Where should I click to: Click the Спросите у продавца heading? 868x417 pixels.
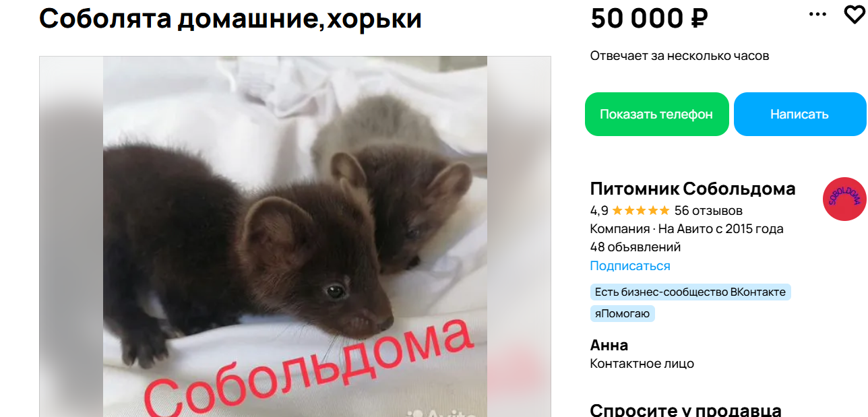coord(686,409)
